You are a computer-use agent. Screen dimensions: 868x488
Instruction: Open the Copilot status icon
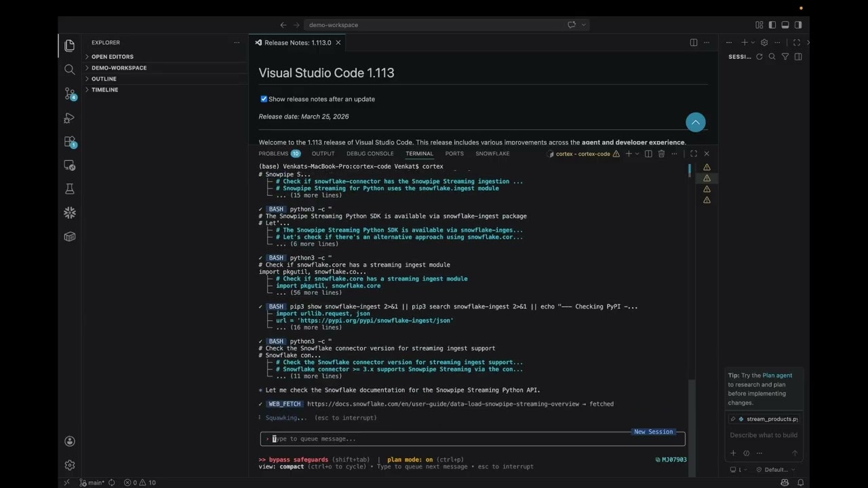tap(785, 483)
